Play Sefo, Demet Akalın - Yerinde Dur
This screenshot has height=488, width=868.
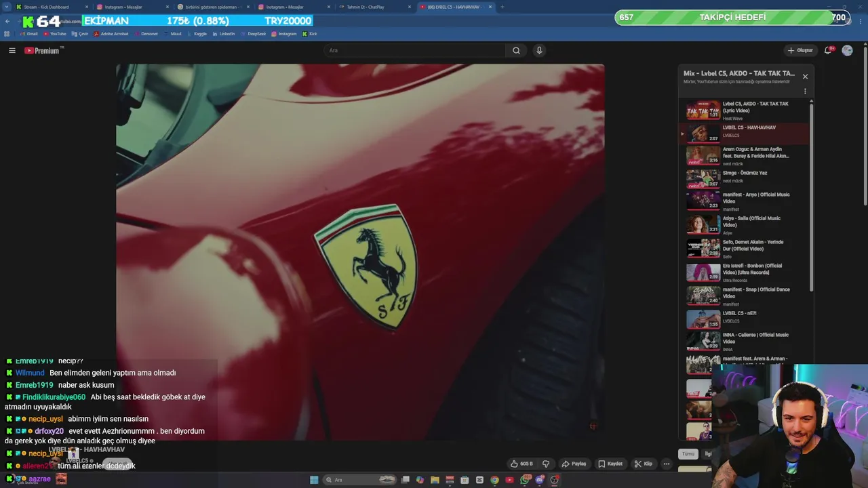(745, 249)
